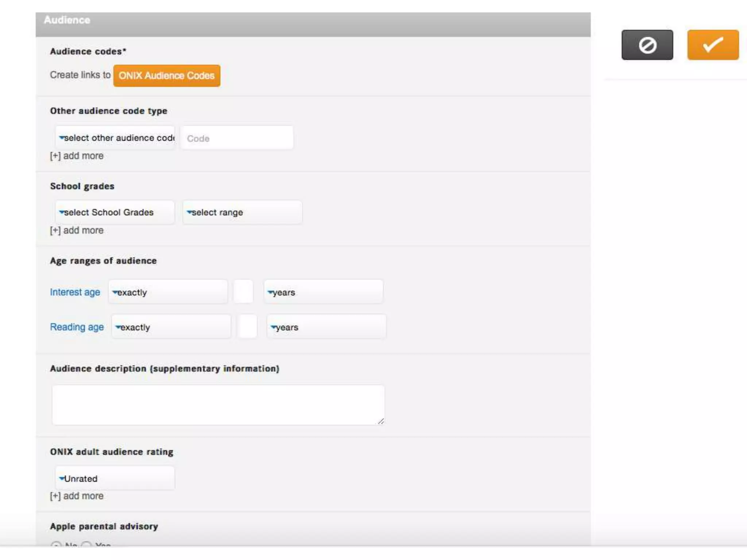Image resolution: width=747 pixels, height=560 pixels.
Task: Add more under School grades
Action: (x=77, y=230)
